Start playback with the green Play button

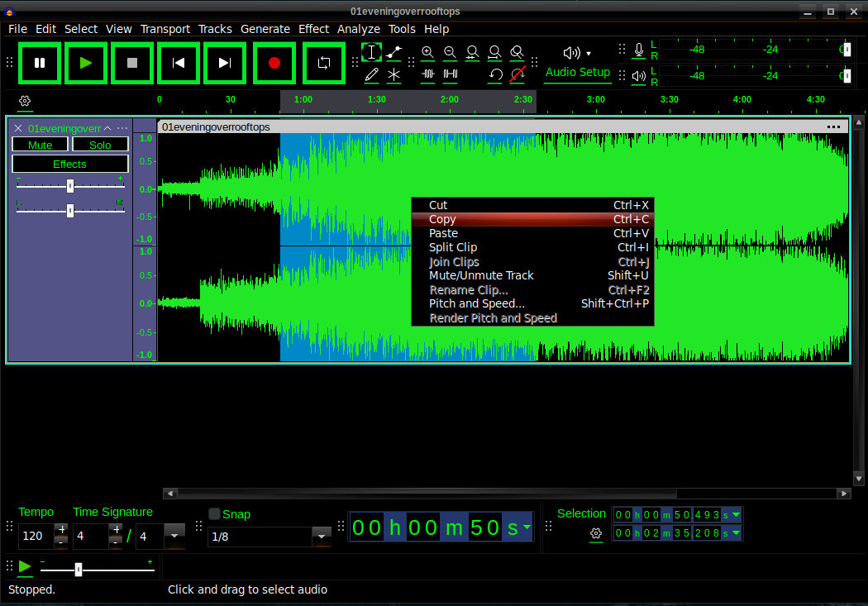pyautogui.click(x=86, y=63)
